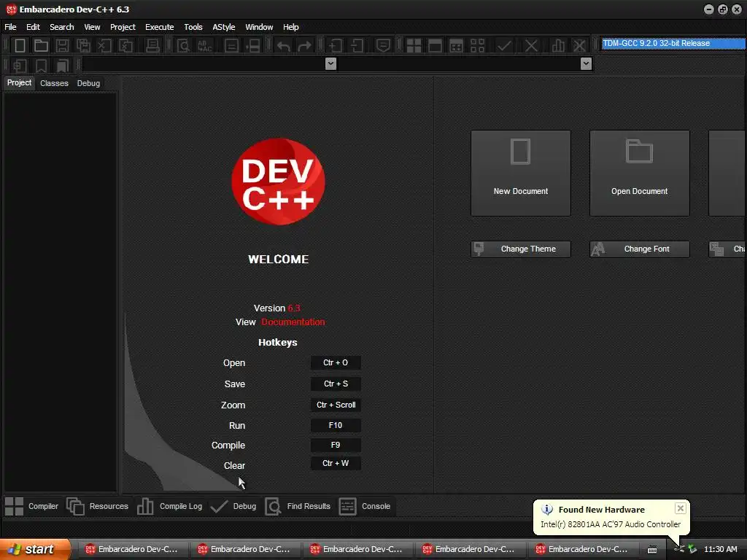Click the Find magnifier toolbar icon
Viewport: 747px width, 560px height.
pos(183,46)
